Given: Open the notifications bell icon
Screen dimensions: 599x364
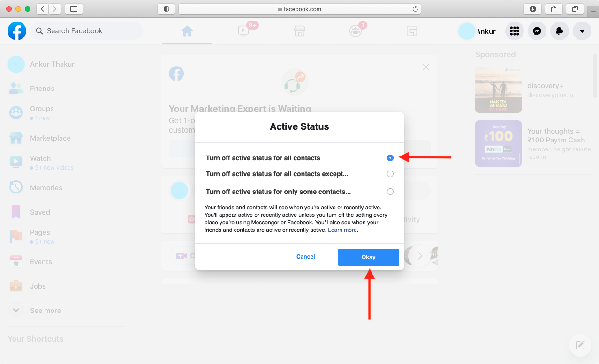Looking at the screenshot, I should pos(560,31).
